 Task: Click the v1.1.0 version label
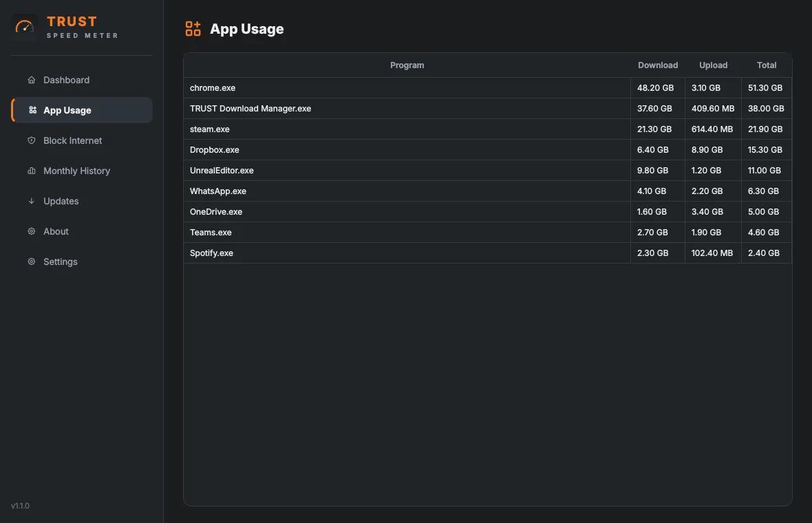(20, 506)
